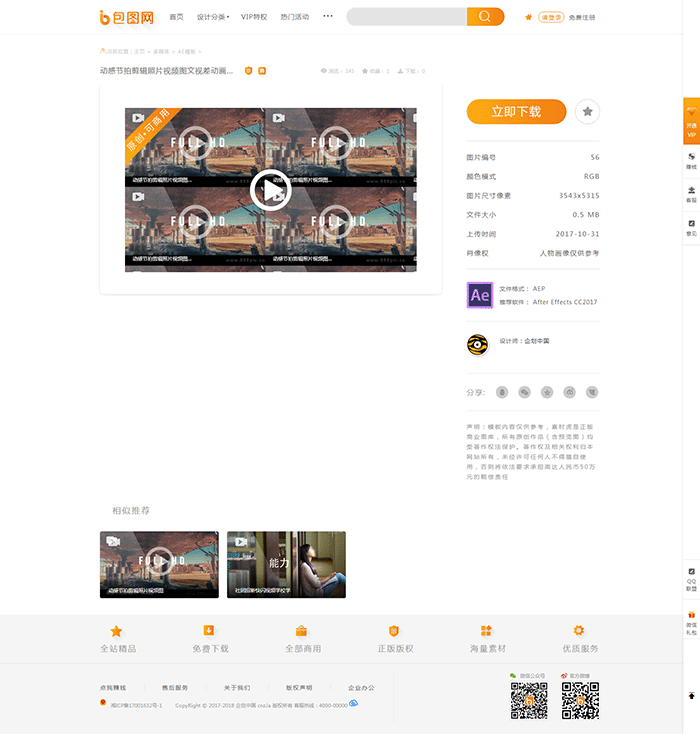Open the FULL HD recommended thumbnail
This screenshot has height=734, width=700.
click(159, 565)
